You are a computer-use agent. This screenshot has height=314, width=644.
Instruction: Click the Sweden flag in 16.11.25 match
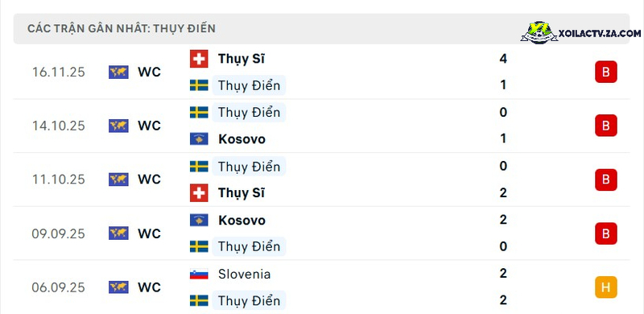[x=199, y=85]
